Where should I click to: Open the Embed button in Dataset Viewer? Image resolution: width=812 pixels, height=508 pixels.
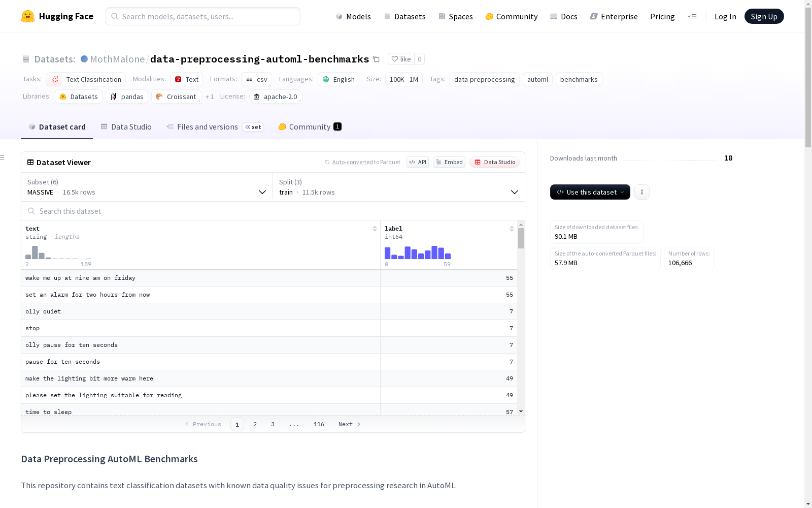pos(449,162)
